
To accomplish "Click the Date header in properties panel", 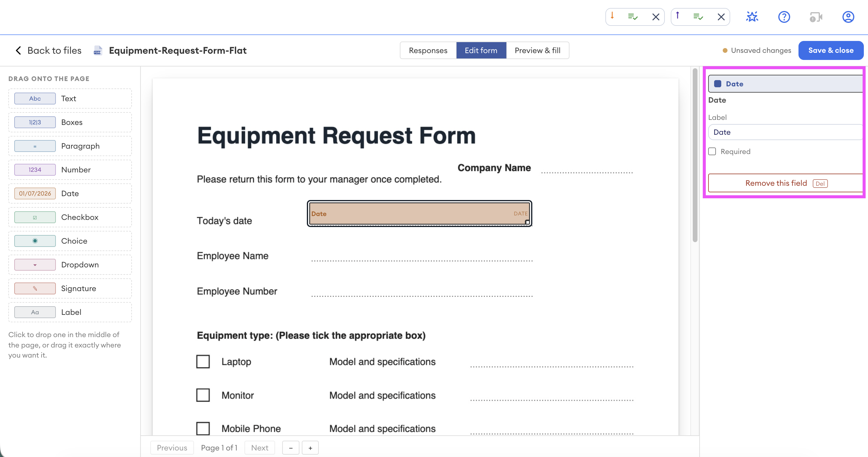I will (x=786, y=84).
